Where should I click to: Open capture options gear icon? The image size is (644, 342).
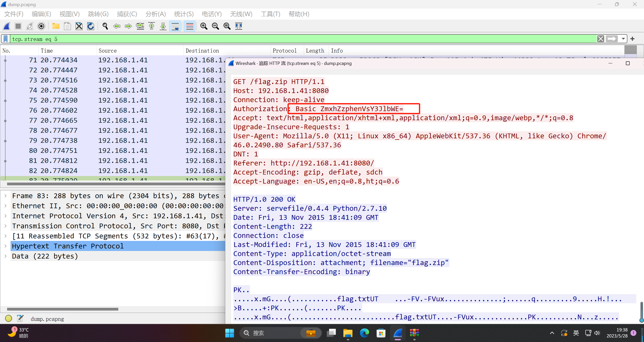click(41, 26)
